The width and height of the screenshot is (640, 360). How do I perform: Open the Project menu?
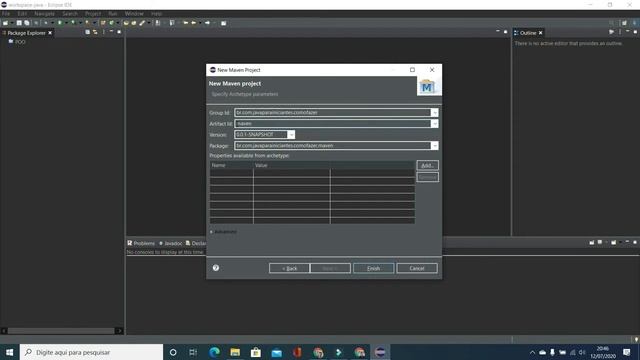[93, 13]
